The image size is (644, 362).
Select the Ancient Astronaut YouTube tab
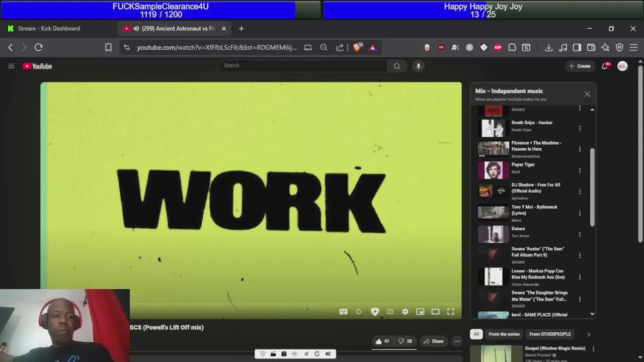[x=174, y=29]
